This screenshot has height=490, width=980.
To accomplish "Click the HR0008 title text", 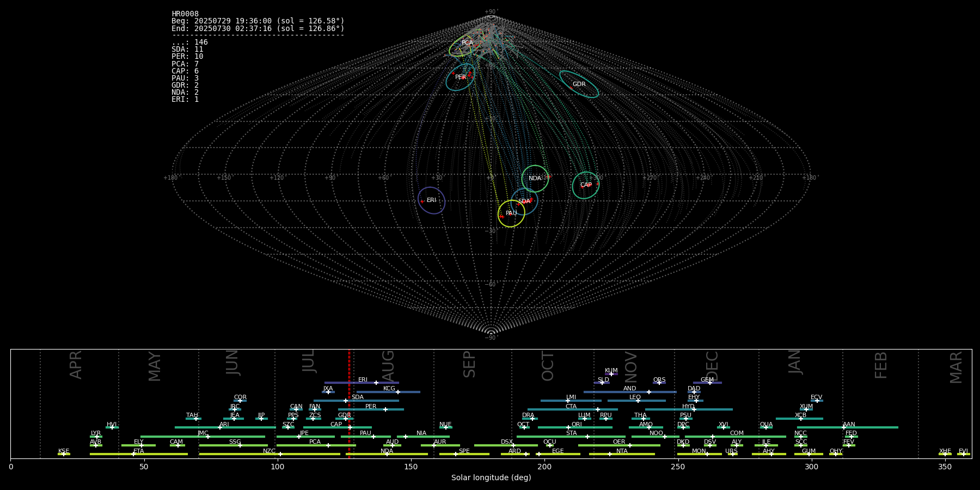I will (185, 14).
